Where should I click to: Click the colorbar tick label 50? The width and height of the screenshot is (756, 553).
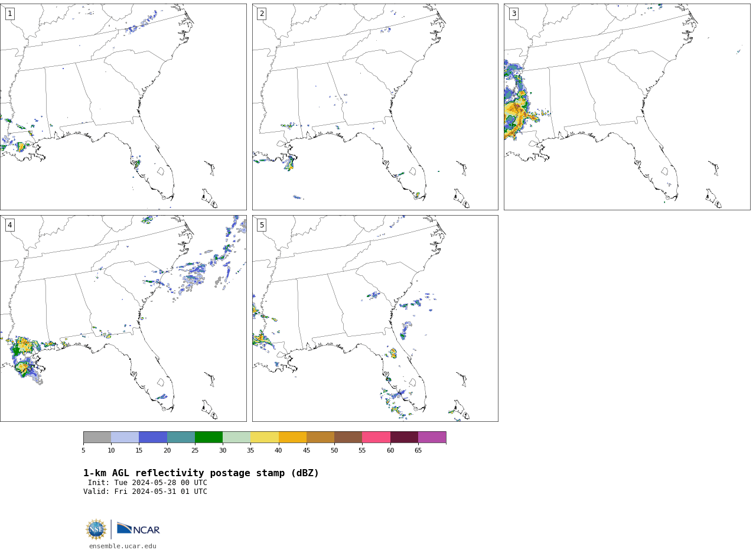[334, 451]
